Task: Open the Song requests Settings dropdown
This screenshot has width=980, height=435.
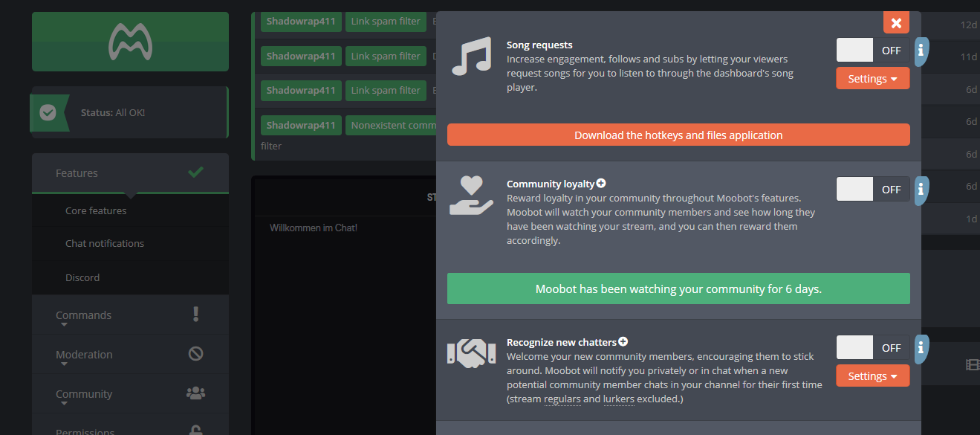Action: pyautogui.click(x=872, y=78)
